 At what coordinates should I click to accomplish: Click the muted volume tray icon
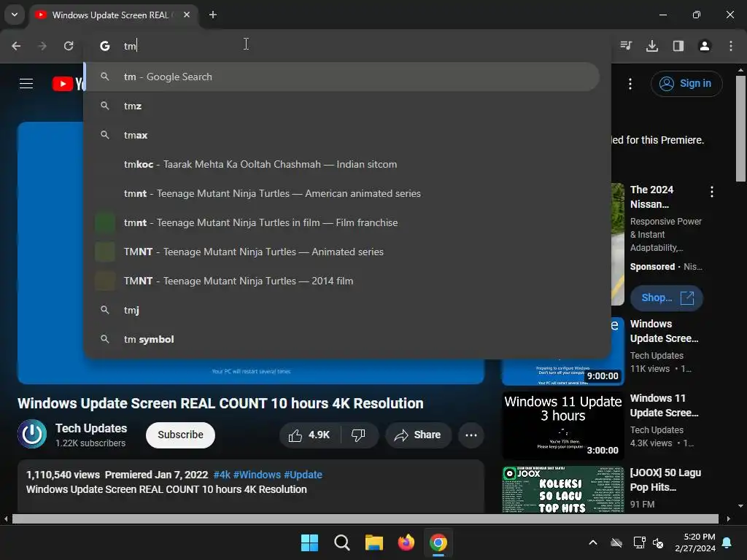pyautogui.click(x=659, y=542)
